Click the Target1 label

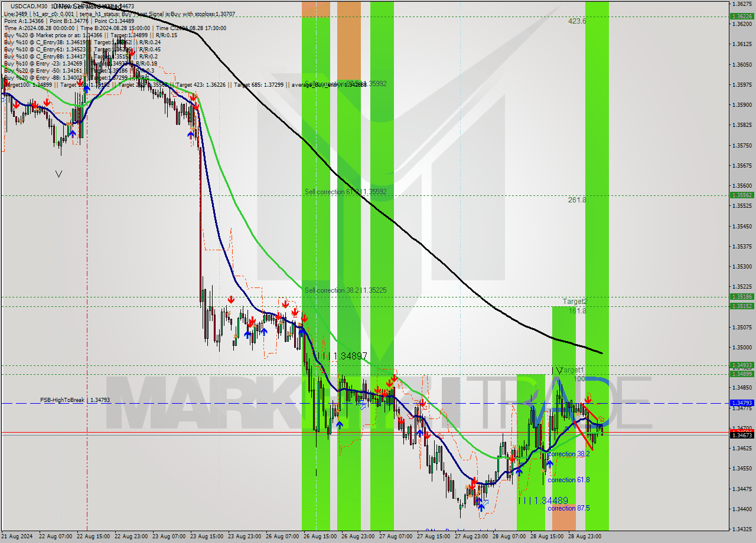[x=571, y=370]
